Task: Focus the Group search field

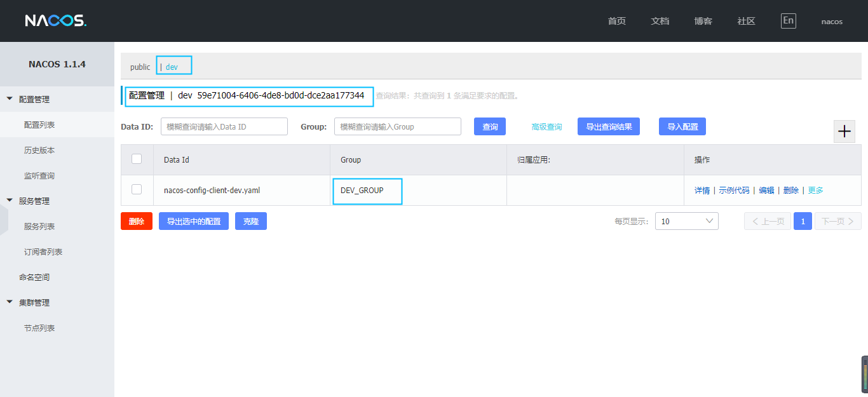Action: pos(398,126)
